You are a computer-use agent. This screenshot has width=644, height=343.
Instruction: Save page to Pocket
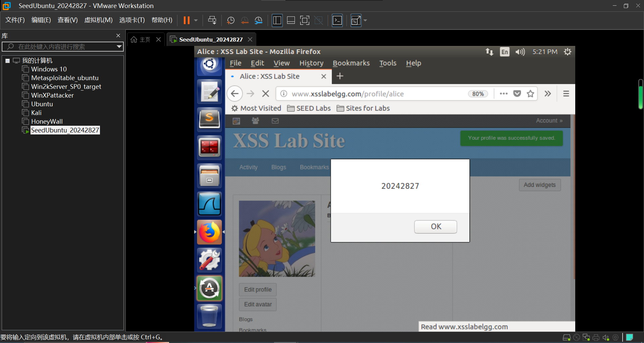[x=517, y=94]
